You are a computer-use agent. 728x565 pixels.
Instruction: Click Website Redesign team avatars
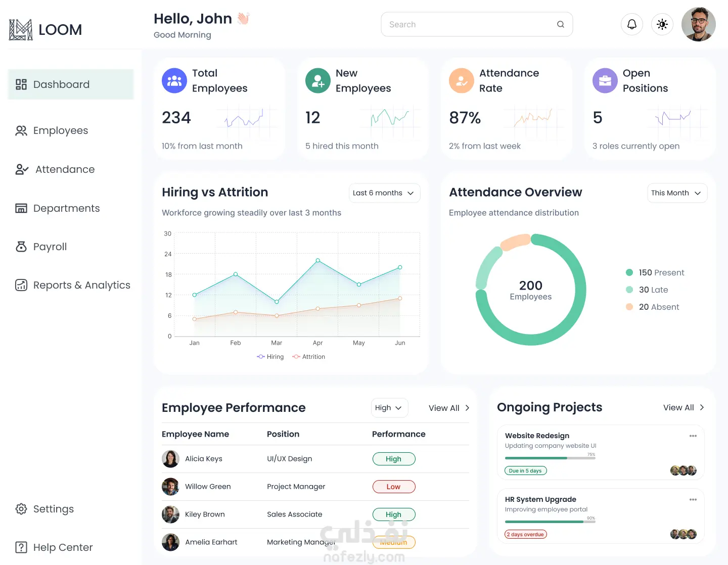click(684, 470)
